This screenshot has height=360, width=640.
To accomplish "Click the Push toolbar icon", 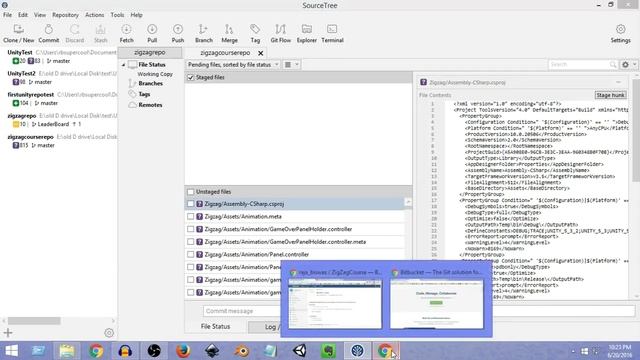I will pyautogui.click(x=178, y=33).
